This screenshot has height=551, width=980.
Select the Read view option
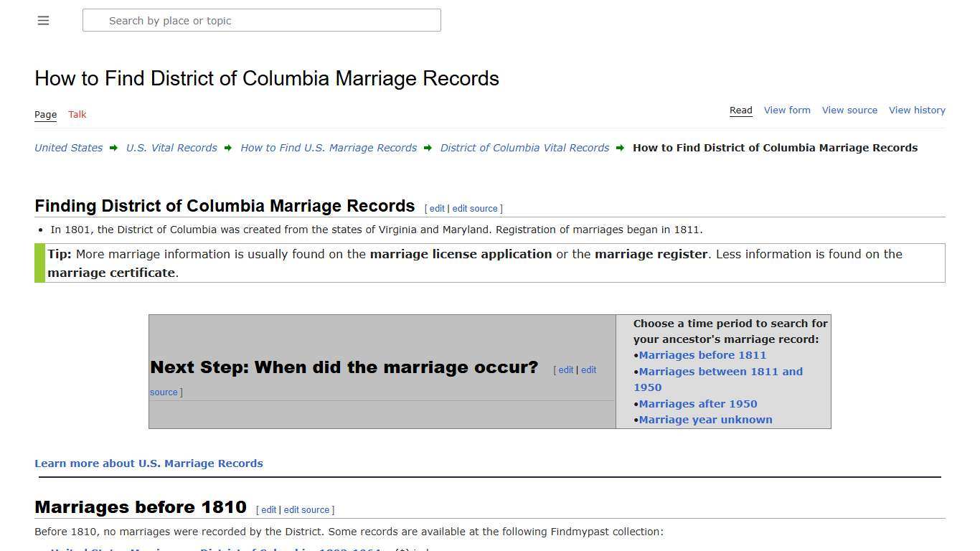point(740,110)
